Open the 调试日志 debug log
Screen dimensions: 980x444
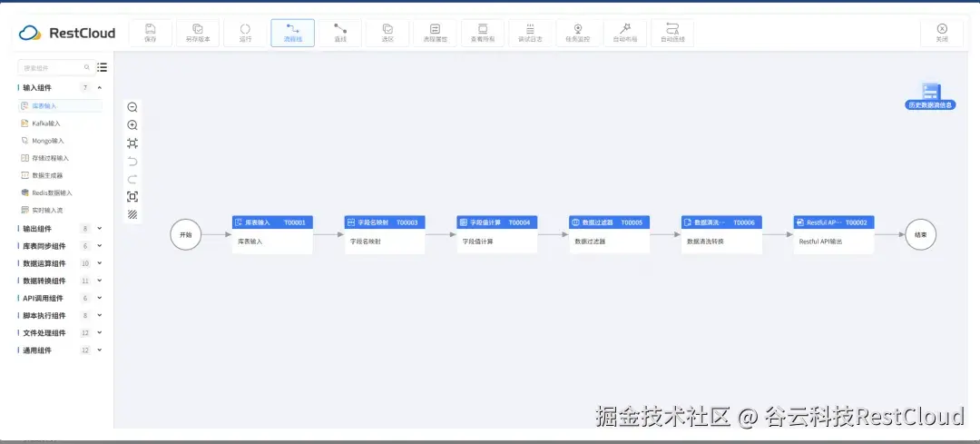click(x=530, y=33)
